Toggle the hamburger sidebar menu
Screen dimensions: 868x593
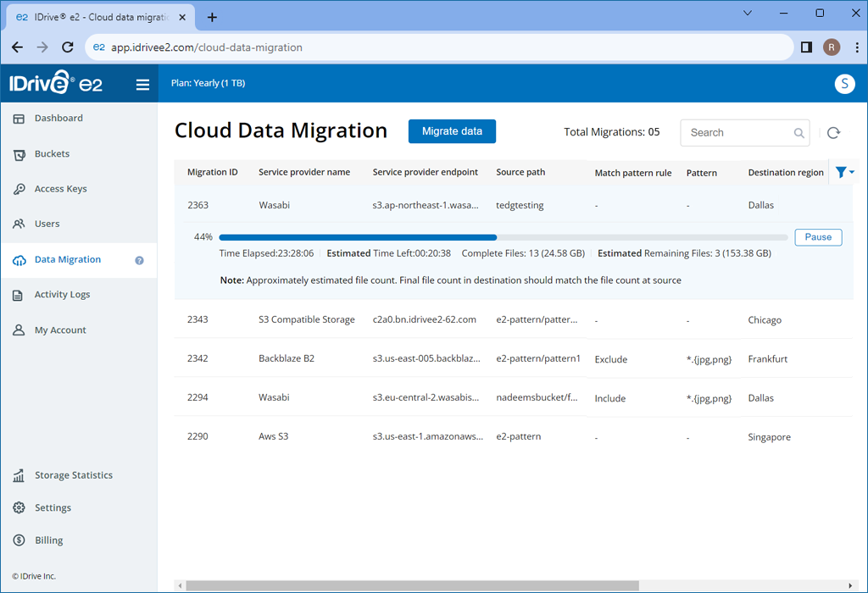pyautogui.click(x=142, y=84)
